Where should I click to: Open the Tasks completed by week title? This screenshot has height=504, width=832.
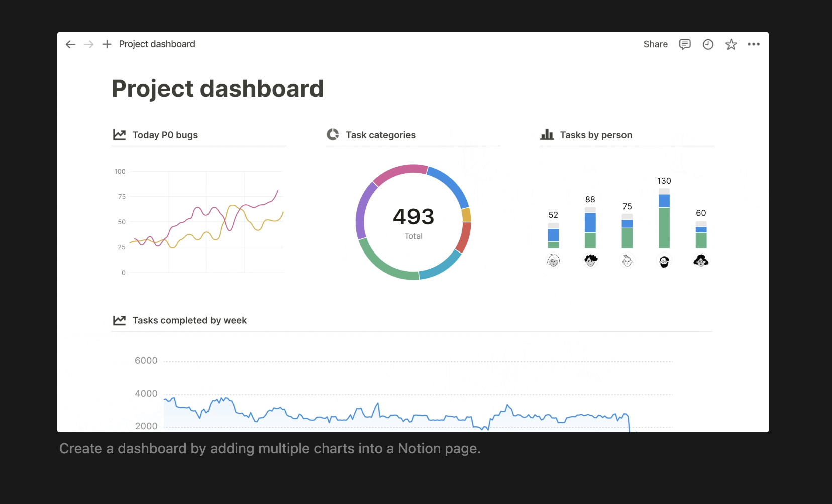[x=189, y=320]
